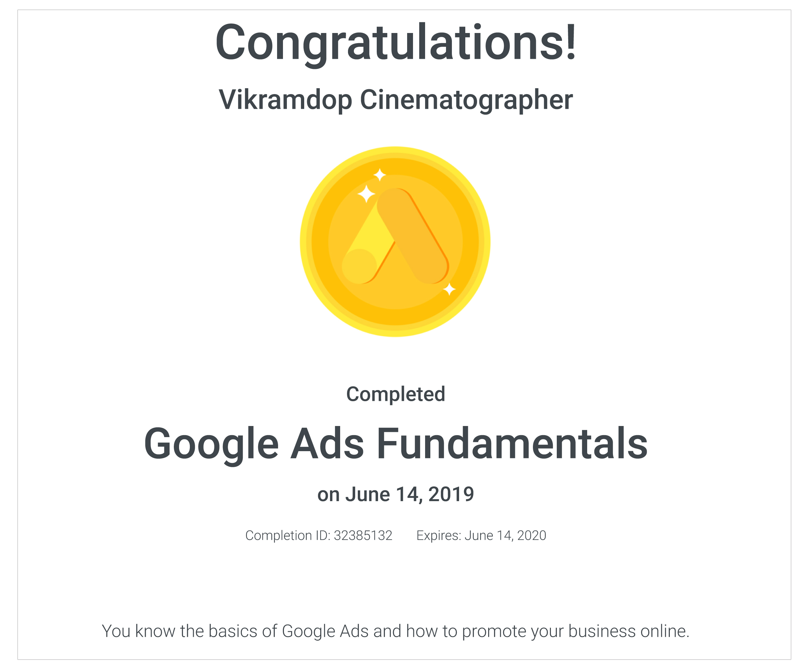Click the orange diagonal bar of Ads logo
Image resolution: width=810 pixels, height=672 pixels.
pos(413,236)
